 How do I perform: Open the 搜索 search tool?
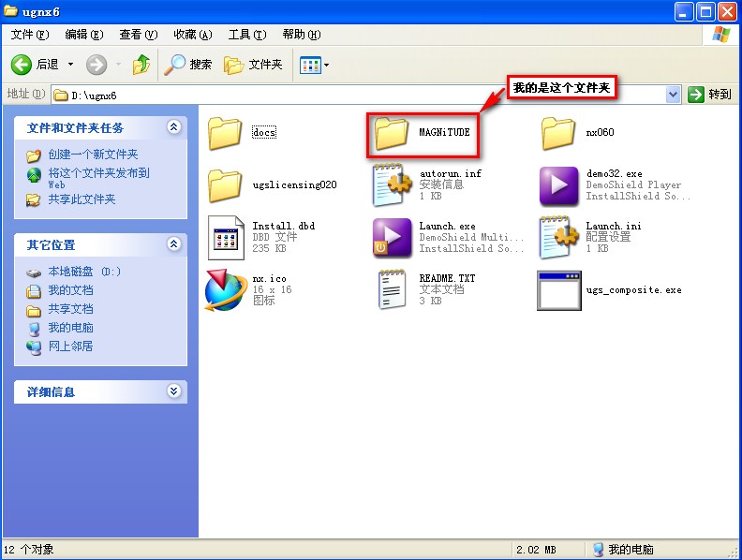(x=188, y=65)
